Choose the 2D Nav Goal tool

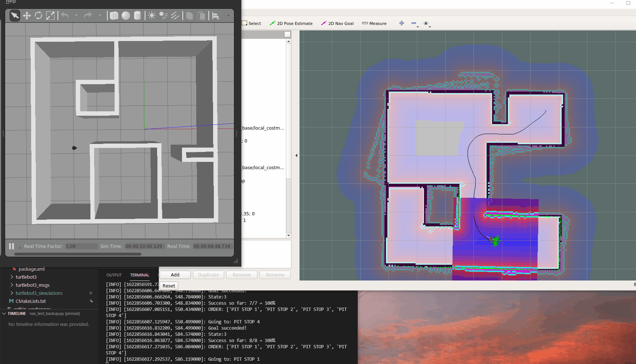tap(337, 23)
